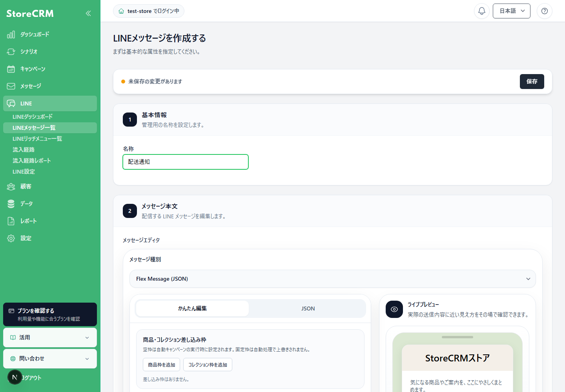
Task: Click the dashboard bar chart icon
Action: (11, 34)
